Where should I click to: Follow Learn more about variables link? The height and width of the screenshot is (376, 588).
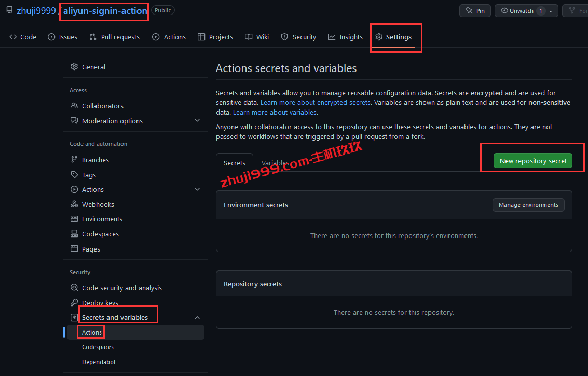pos(275,112)
